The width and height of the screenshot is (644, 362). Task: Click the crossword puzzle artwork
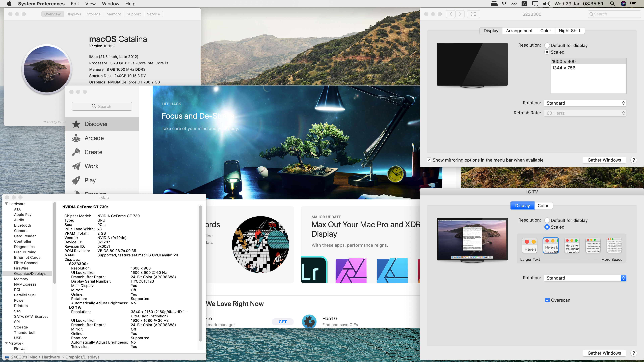click(260, 245)
